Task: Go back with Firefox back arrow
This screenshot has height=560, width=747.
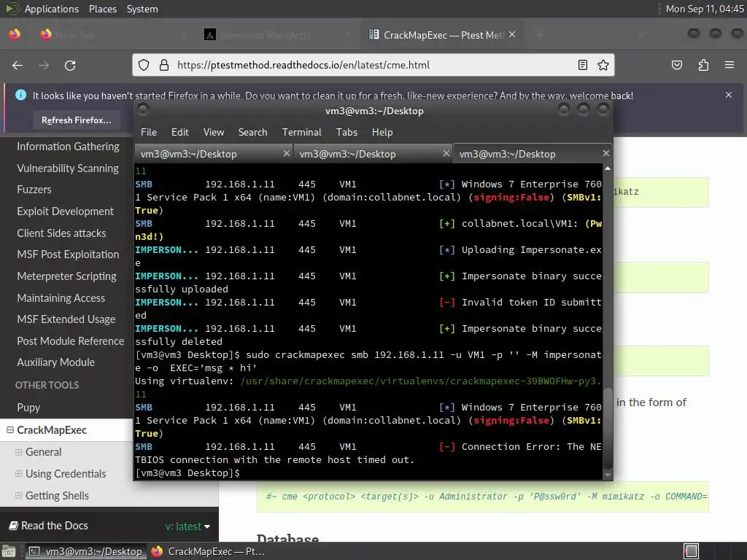Action: [18, 65]
